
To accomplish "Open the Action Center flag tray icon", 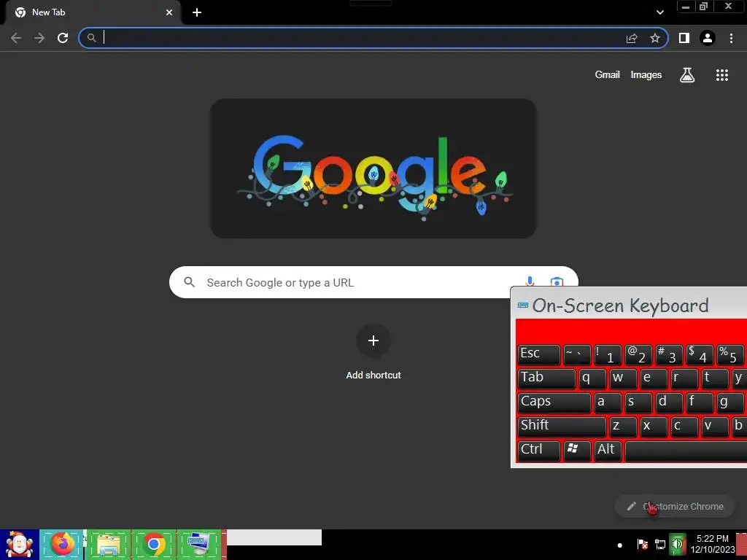I will point(642,544).
